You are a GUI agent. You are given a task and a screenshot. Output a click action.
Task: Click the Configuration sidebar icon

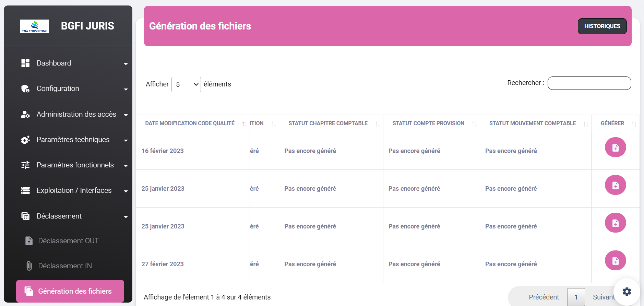click(25, 89)
